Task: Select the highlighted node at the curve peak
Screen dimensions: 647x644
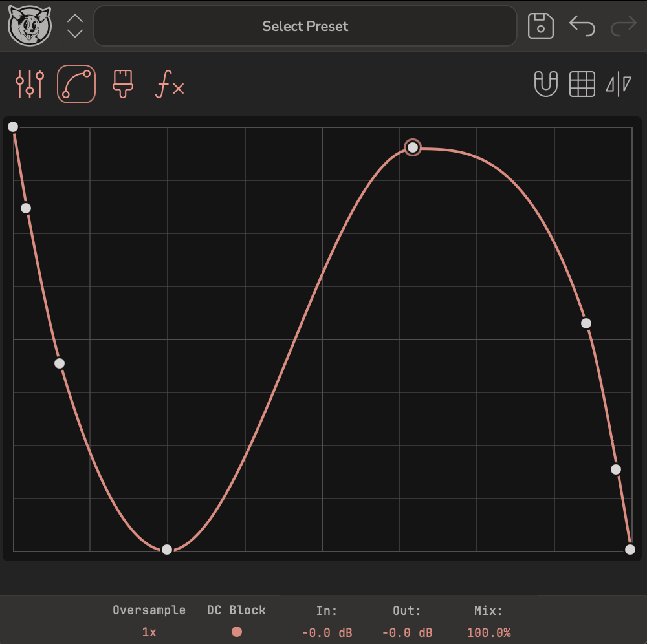Action: (x=413, y=148)
